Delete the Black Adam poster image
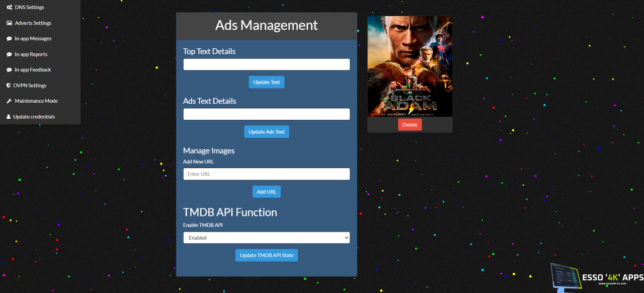Viewport: 644px width, 293px height. 410,125
